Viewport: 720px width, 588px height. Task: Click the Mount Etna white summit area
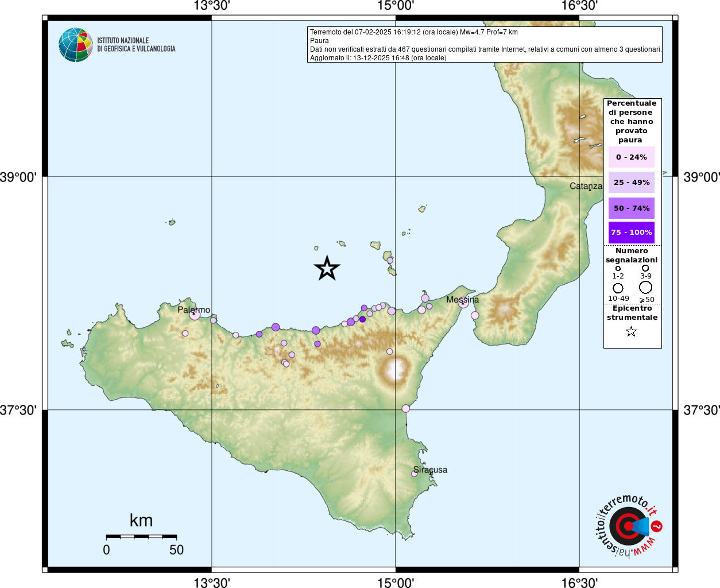395,369
